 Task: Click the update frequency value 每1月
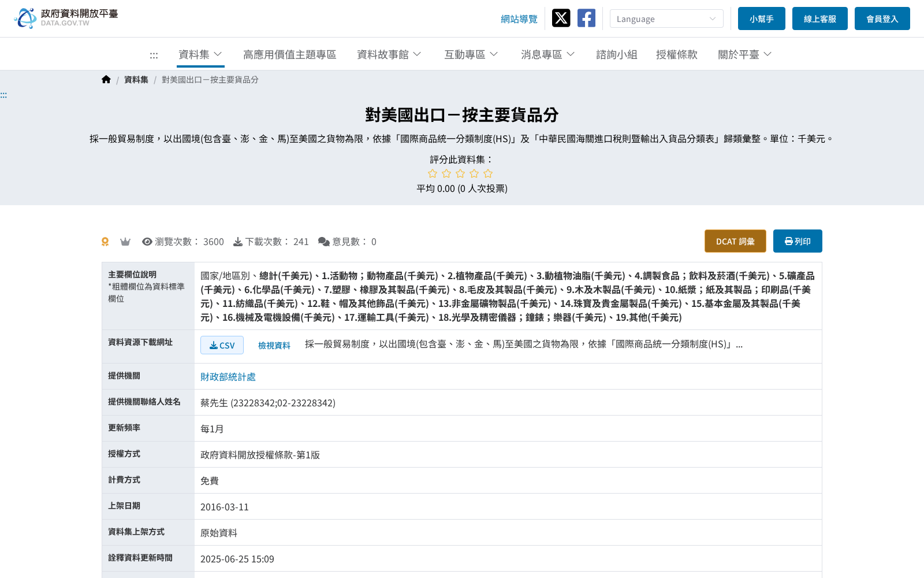[212, 429]
